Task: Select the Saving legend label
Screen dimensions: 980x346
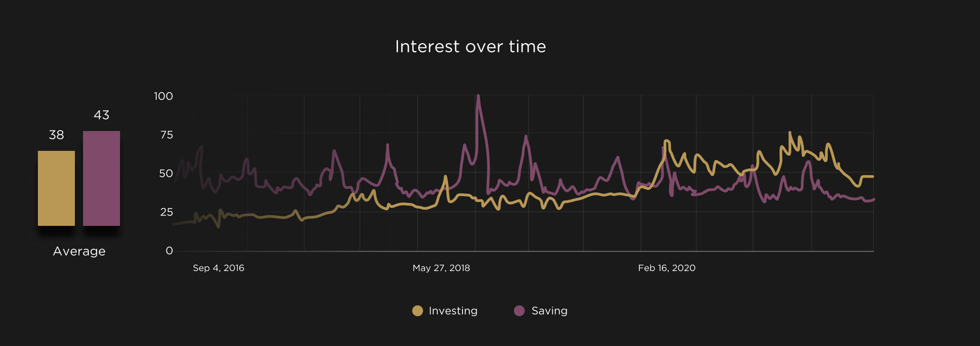Action: pos(549,311)
